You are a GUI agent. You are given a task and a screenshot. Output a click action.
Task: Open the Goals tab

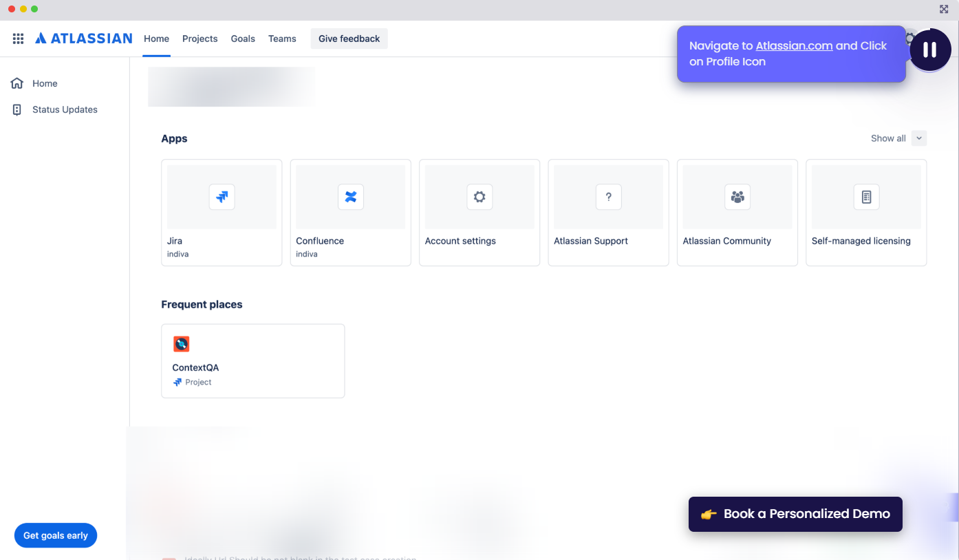tap(243, 39)
